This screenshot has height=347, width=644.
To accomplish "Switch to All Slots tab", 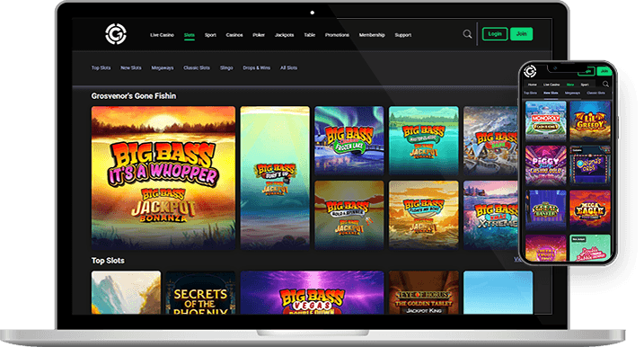I will [288, 67].
